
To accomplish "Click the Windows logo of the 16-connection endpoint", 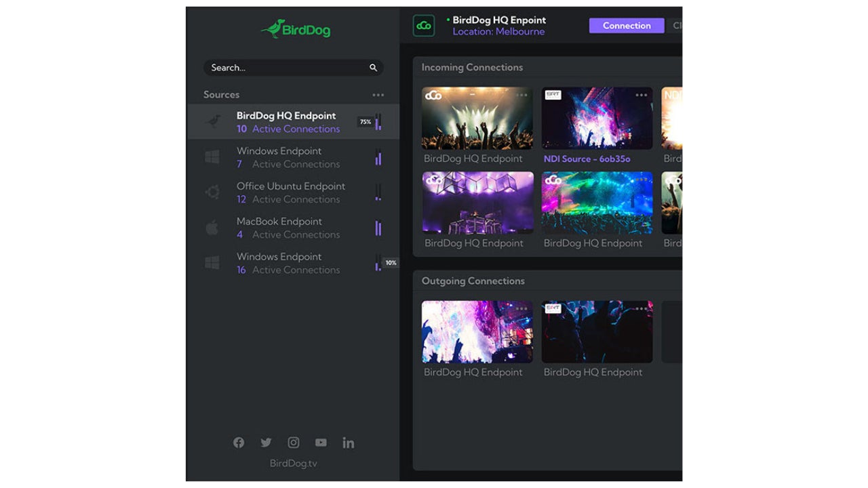I will point(212,263).
